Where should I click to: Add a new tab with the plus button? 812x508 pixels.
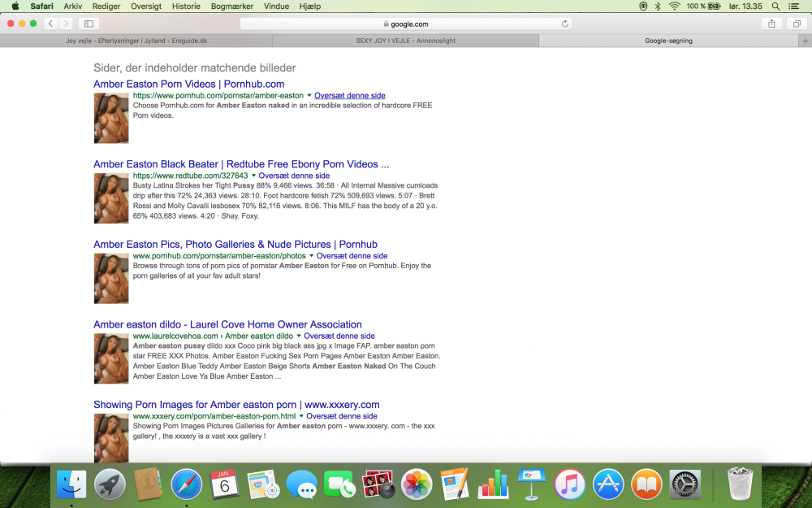[805, 41]
